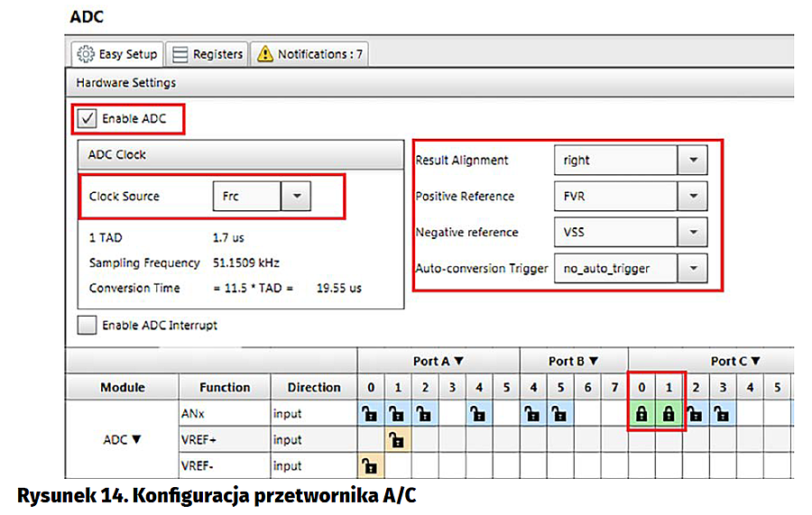Image resolution: width=812 pixels, height=515 pixels.
Task: Assign ANx to Port C pin 3 lock
Action: 722,413
